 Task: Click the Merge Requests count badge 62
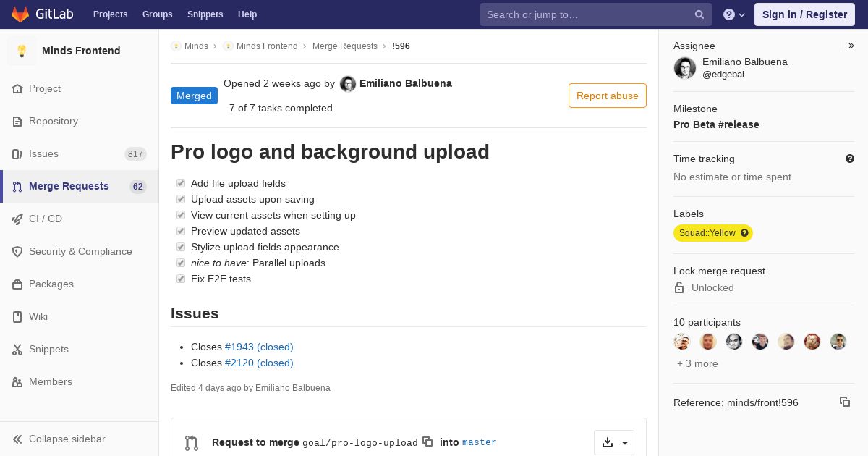pos(138,187)
